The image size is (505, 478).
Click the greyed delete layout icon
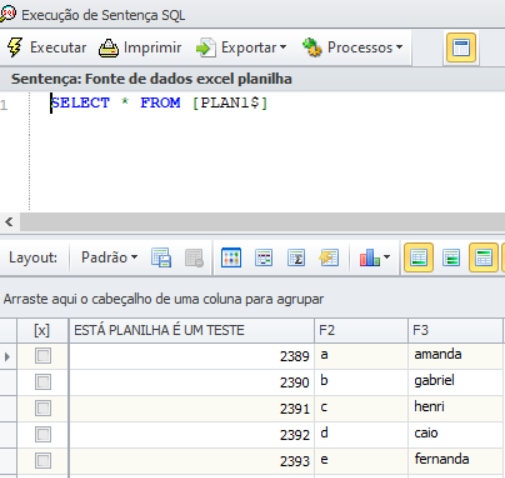(x=194, y=258)
